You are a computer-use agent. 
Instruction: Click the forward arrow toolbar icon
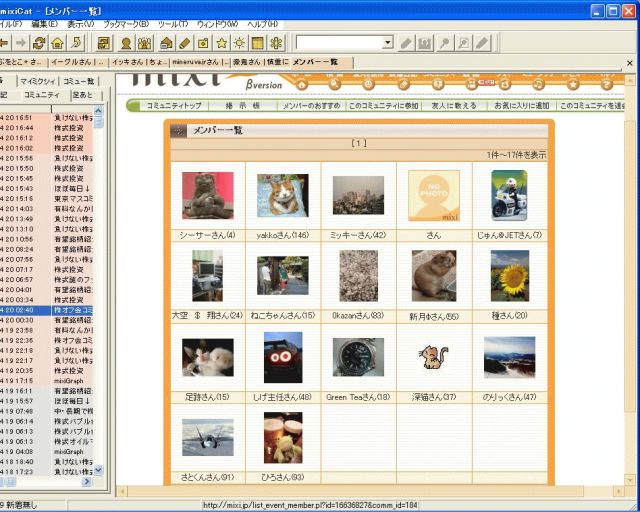[17, 43]
